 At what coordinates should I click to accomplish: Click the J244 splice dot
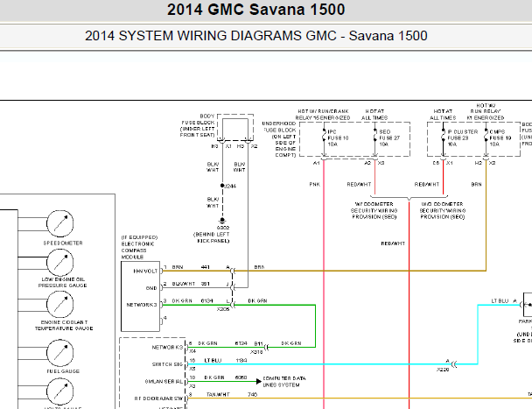coord(222,186)
